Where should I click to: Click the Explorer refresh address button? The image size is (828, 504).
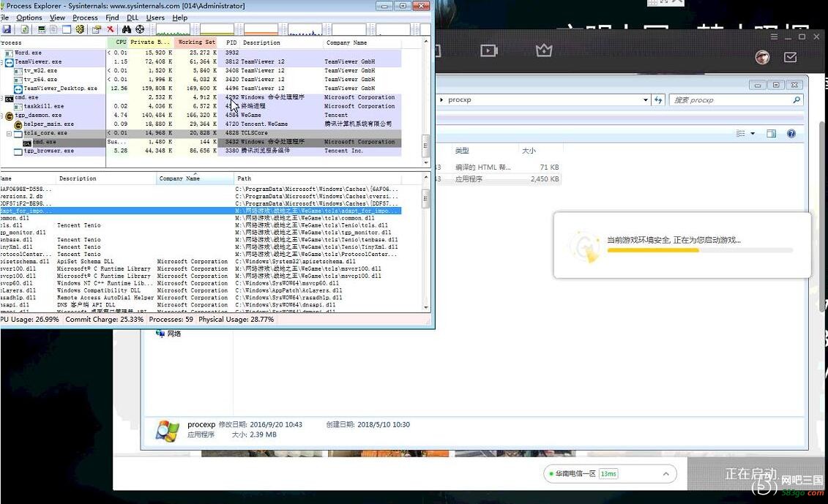(658, 99)
